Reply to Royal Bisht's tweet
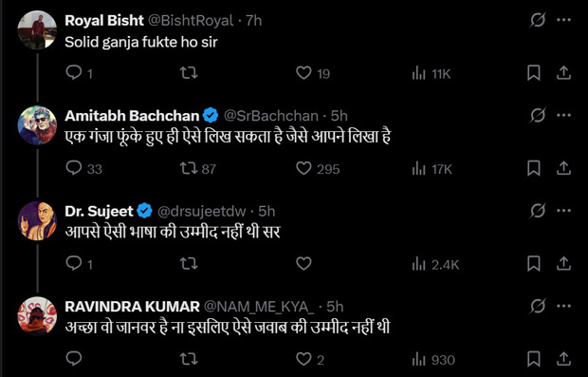The height and width of the screenshot is (377, 588). [x=79, y=73]
